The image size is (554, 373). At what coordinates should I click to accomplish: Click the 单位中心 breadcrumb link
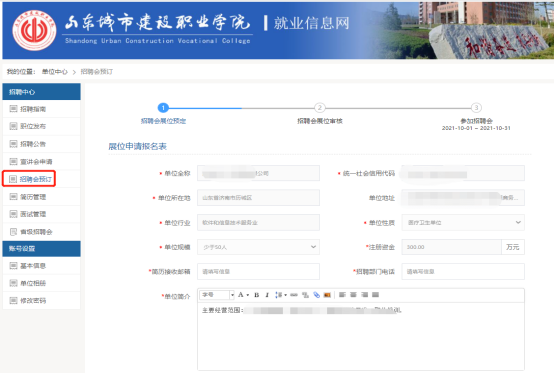pos(55,72)
